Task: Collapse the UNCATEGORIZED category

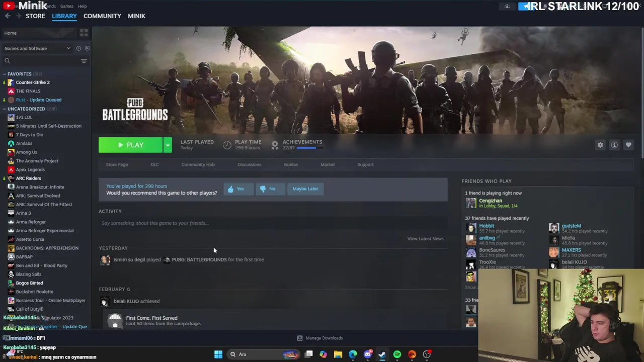Action: tap(4, 109)
